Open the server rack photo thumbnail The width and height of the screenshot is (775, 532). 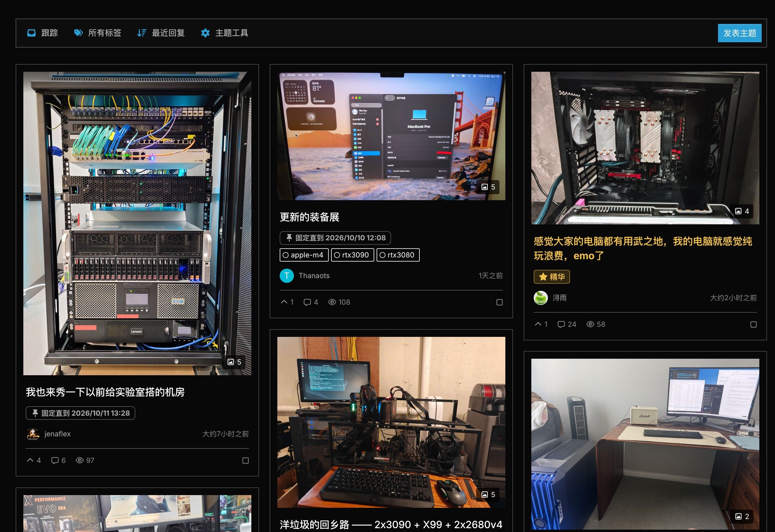137,223
